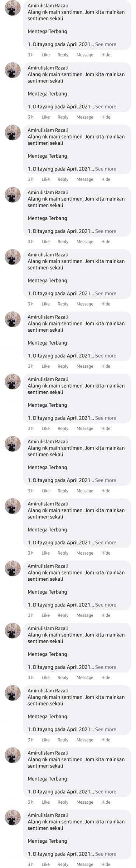
Task: Expand See more on the first comment
Action: click(106, 44)
